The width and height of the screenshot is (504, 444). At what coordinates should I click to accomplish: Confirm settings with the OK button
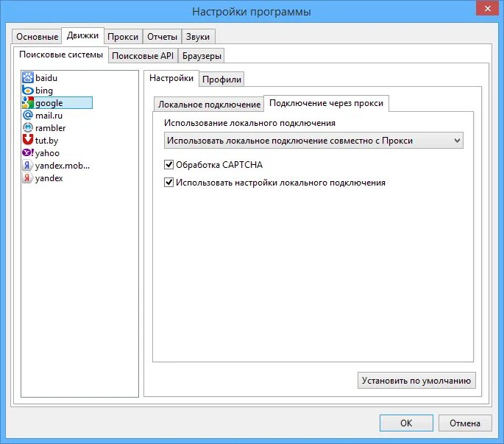[x=406, y=423]
